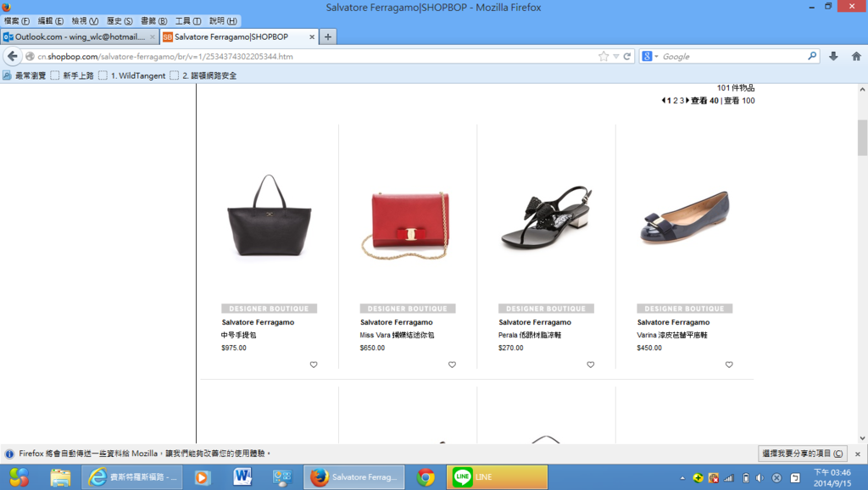Click the Google search input field
This screenshot has height=490, width=868.
(733, 56)
